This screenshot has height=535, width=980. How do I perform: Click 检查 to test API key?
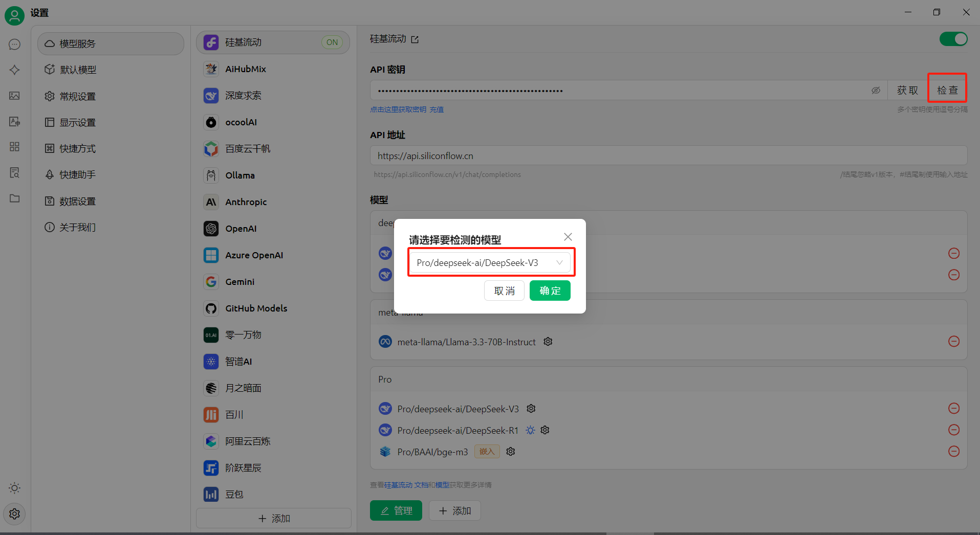coord(947,91)
